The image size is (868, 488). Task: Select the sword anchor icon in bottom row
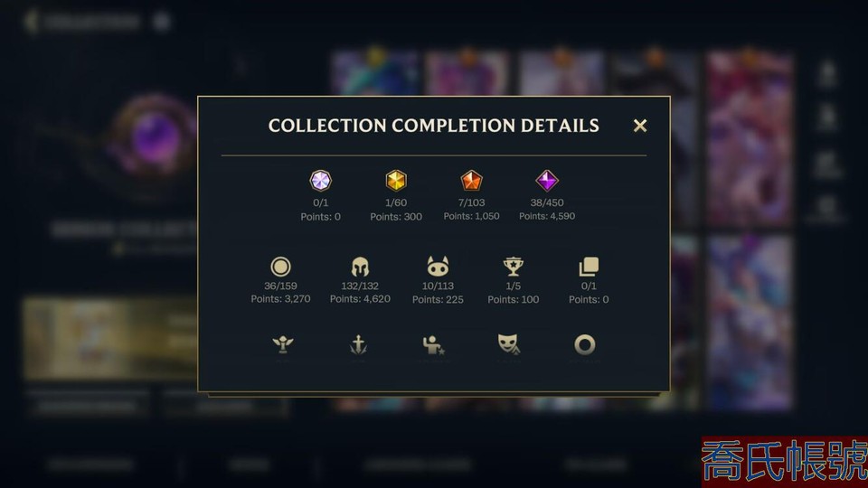(x=358, y=344)
